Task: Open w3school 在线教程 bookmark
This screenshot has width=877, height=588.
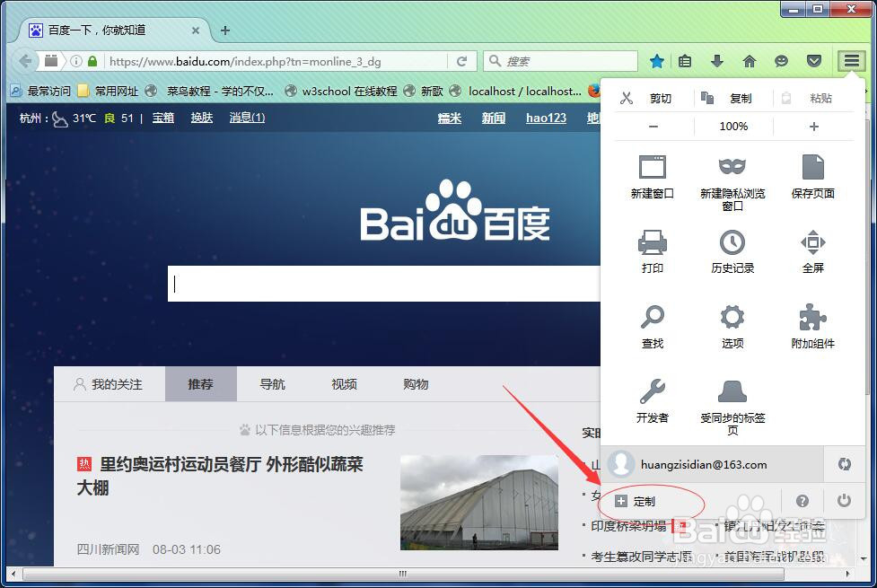Action: 340,91
